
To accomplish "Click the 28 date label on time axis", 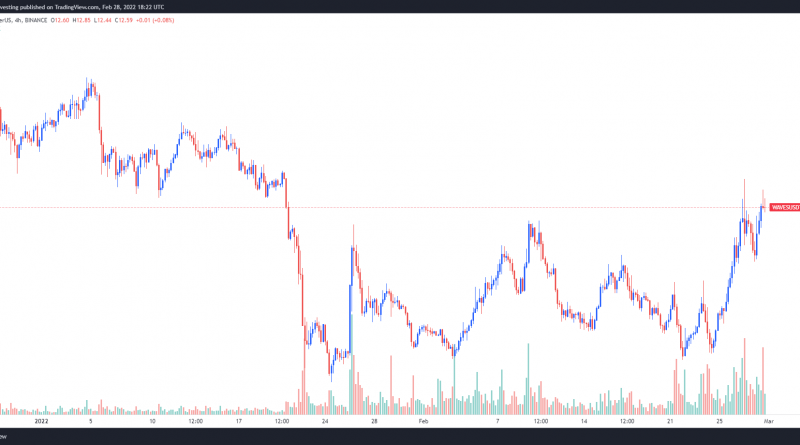I will [x=373, y=422].
